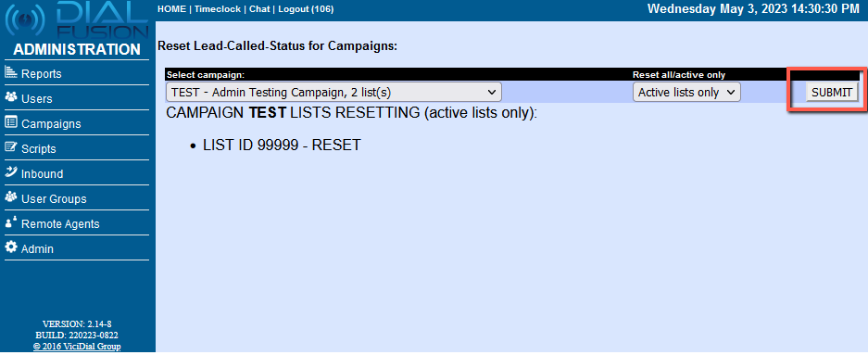The width and height of the screenshot is (868, 355).
Task: Open the Reports menu label
Action: pos(42,73)
